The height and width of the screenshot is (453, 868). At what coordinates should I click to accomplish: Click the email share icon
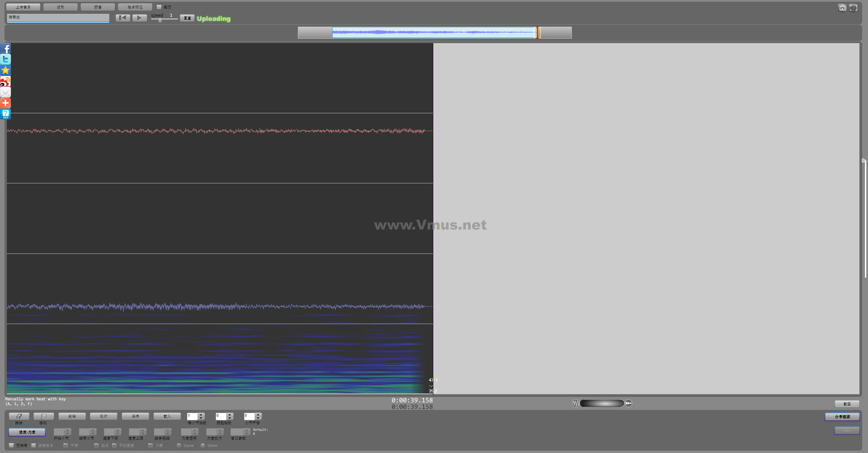5,92
